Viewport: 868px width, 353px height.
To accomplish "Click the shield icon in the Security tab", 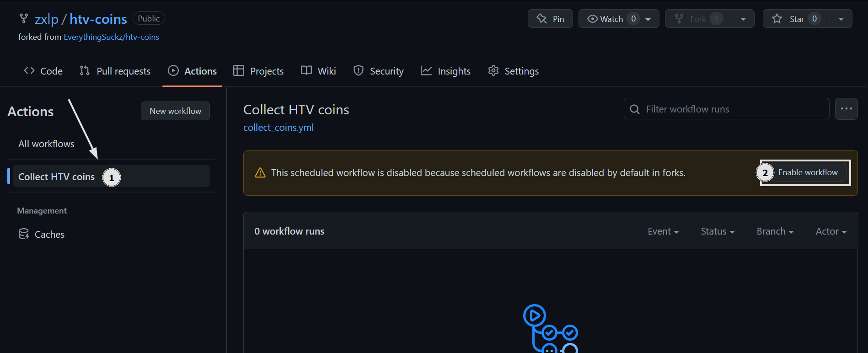I will tap(359, 70).
